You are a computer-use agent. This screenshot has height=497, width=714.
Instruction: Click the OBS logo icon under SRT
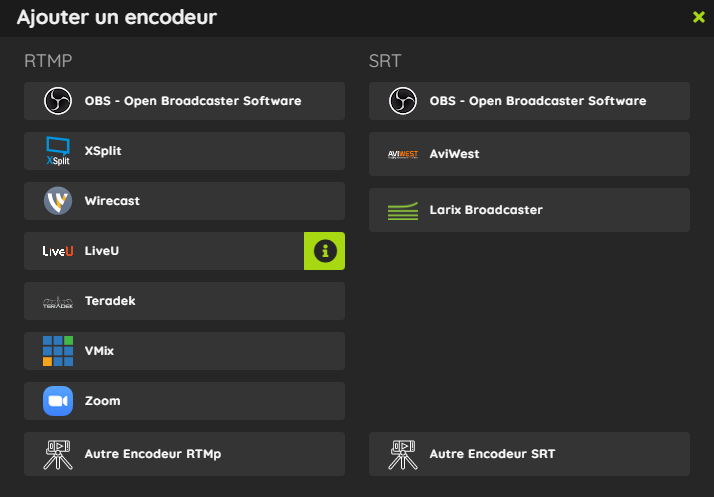pyautogui.click(x=403, y=101)
